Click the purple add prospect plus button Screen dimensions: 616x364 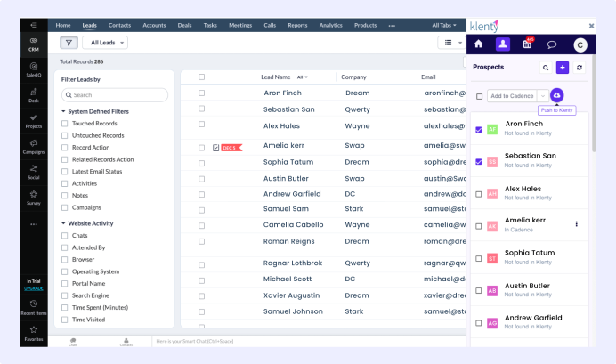[x=563, y=67]
